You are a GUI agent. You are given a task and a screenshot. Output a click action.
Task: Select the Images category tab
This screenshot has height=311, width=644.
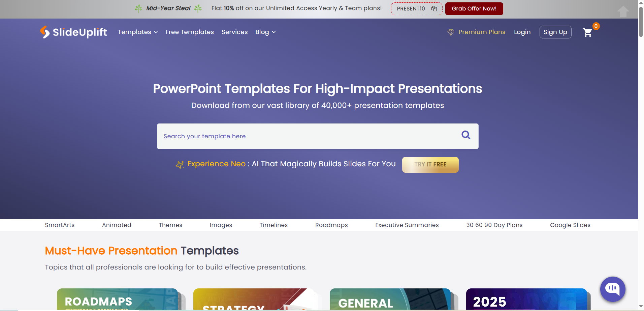point(221,225)
